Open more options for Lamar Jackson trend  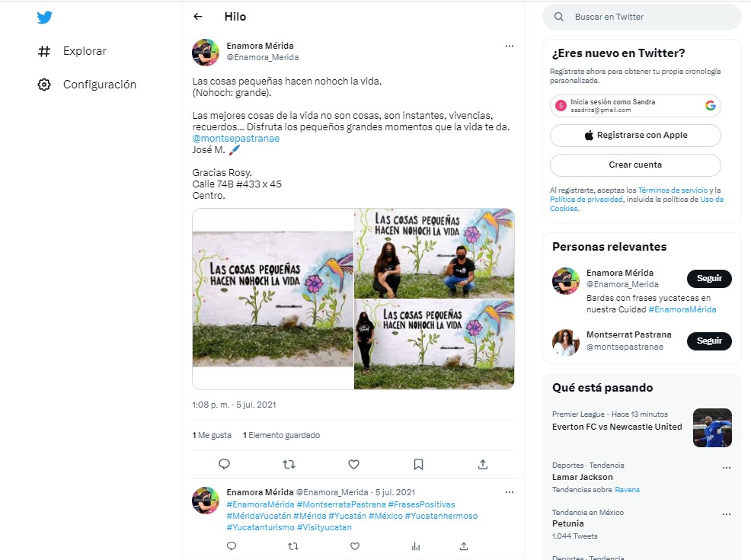coord(727,468)
